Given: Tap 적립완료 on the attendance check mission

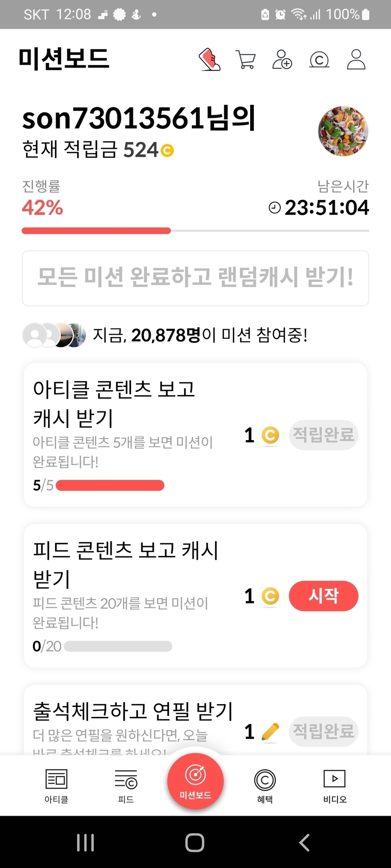Looking at the screenshot, I should [323, 731].
